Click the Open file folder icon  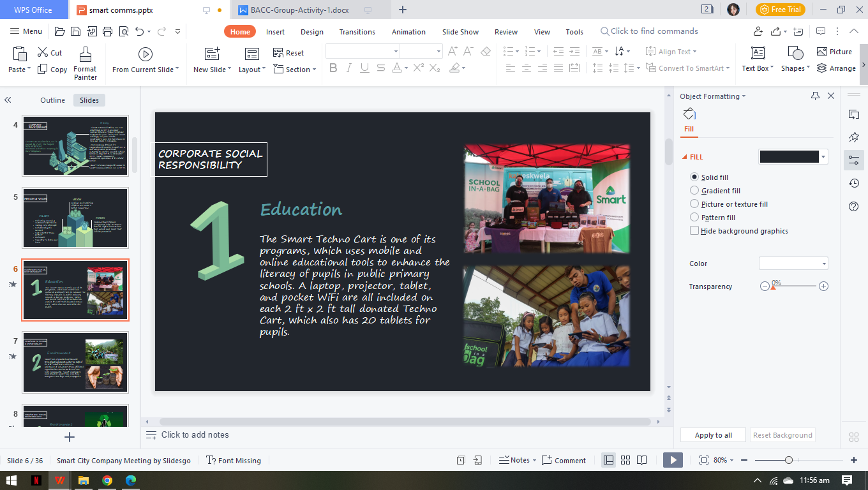(60, 31)
